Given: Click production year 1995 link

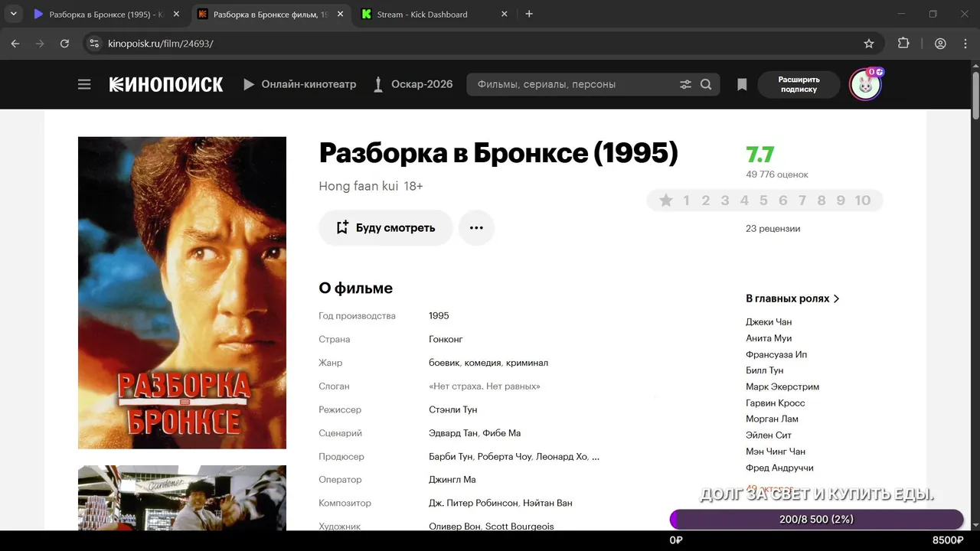Looking at the screenshot, I should point(439,316).
